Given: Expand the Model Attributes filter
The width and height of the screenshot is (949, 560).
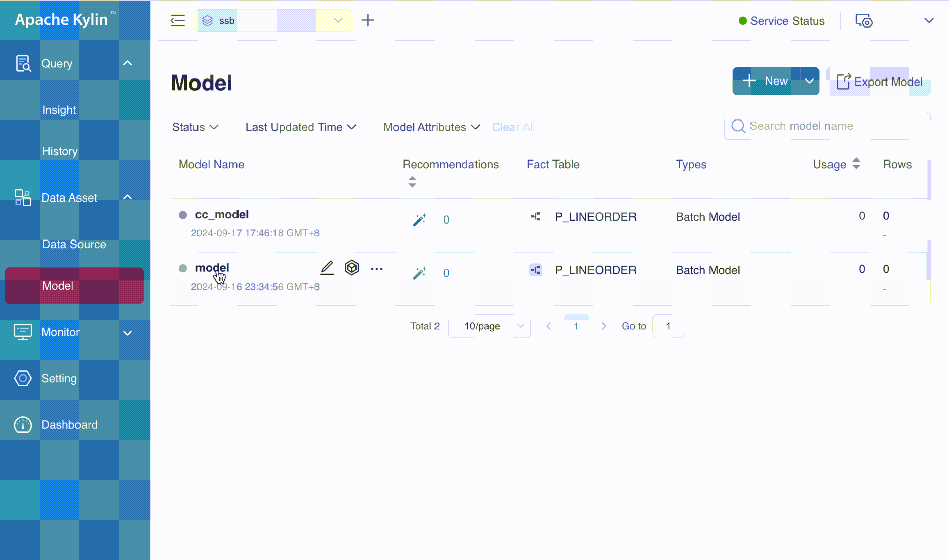Looking at the screenshot, I should coord(431,127).
